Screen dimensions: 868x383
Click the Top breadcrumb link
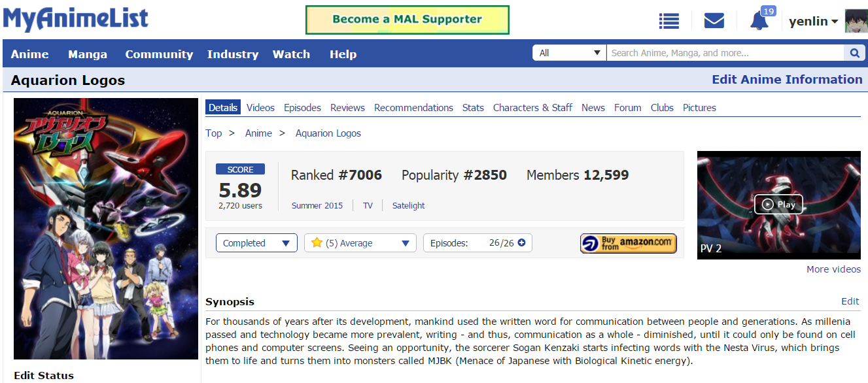coord(214,133)
